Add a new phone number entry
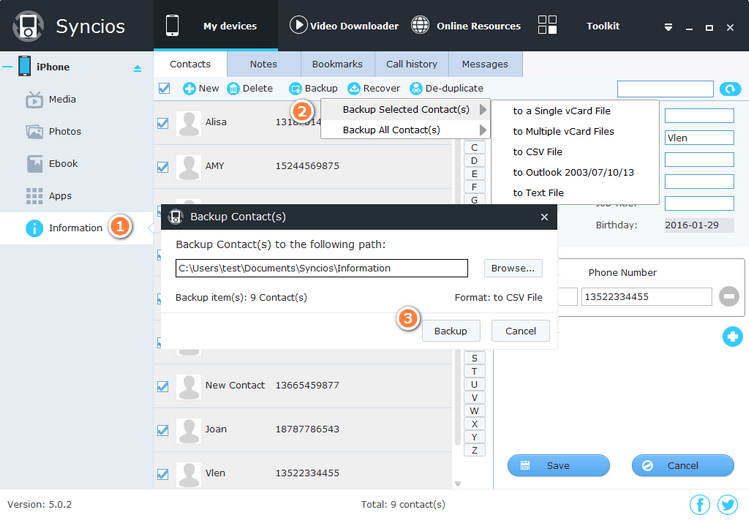The height and width of the screenshot is (521, 749). (732, 337)
